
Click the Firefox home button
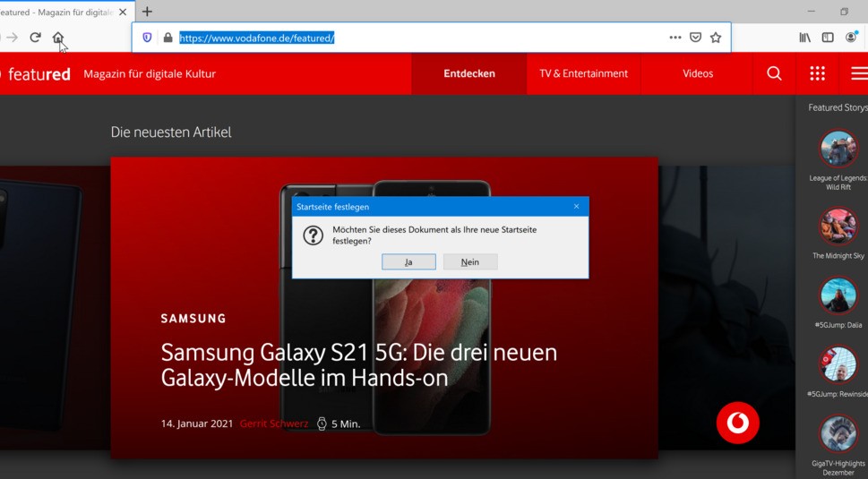click(57, 38)
